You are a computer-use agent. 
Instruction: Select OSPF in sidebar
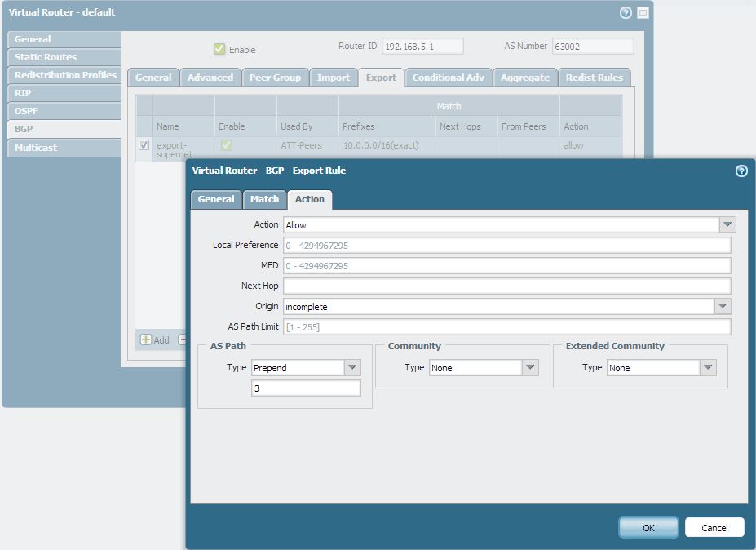[x=64, y=111]
